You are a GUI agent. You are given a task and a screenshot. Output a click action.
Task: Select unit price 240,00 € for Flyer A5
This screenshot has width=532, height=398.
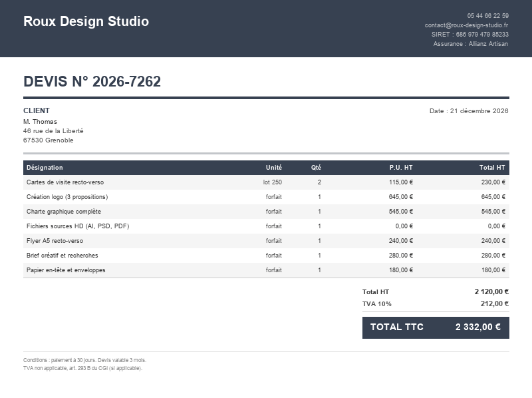click(x=401, y=241)
